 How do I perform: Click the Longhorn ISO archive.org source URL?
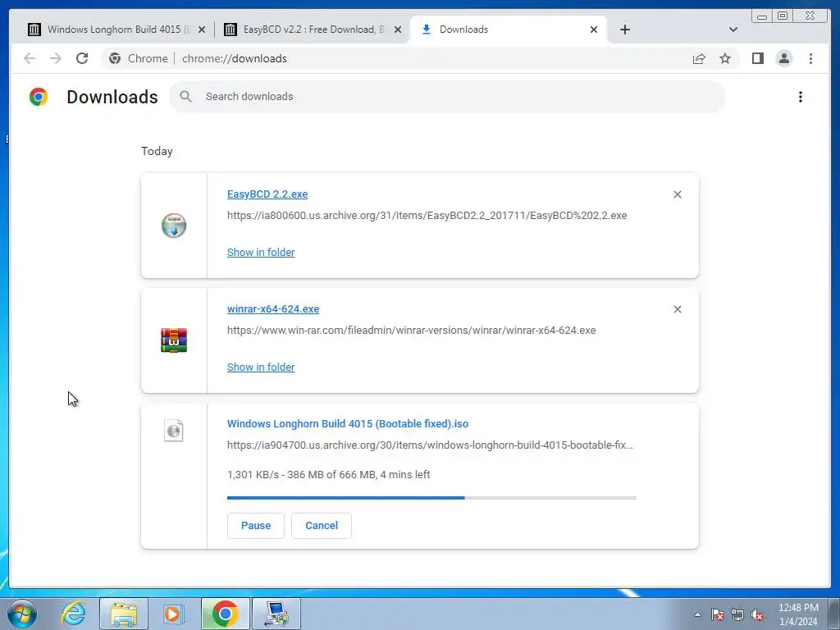(430, 445)
